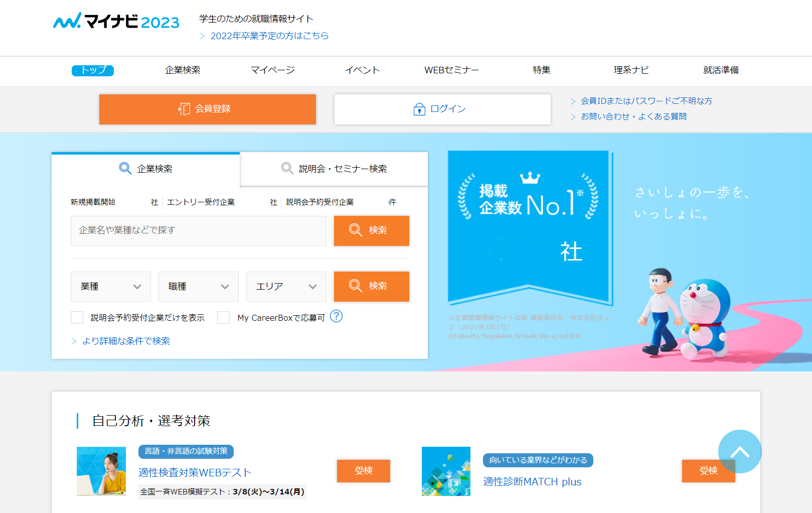Image resolution: width=812 pixels, height=513 pixels.
Task: Open 企業検索 in the navigation bar
Action: tap(183, 70)
